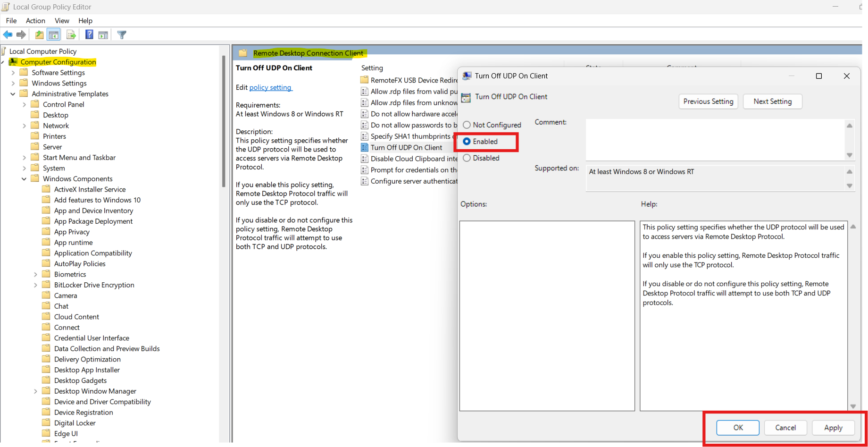The width and height of the screenshot is (868, 447).
Task: Select Data Collection and Preview Builds
Action: tap(107, 348)
